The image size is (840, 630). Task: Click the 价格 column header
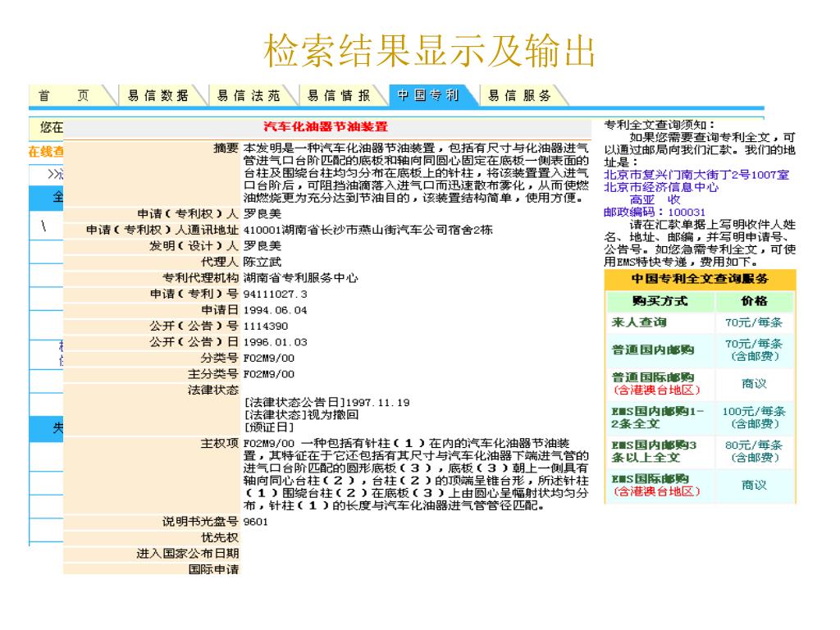(754, 301)
